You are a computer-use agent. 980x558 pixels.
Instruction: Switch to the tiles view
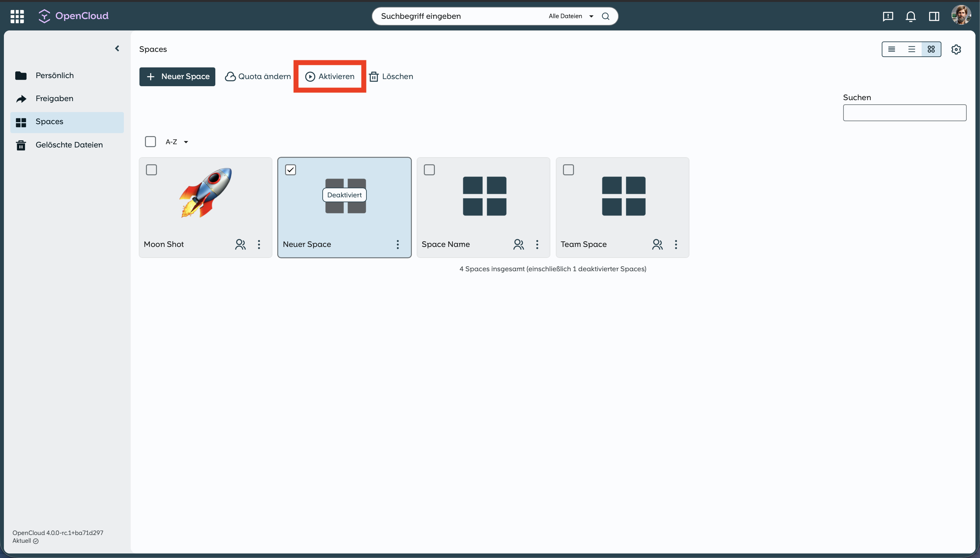pyautogui.click(x=931, y=50)
